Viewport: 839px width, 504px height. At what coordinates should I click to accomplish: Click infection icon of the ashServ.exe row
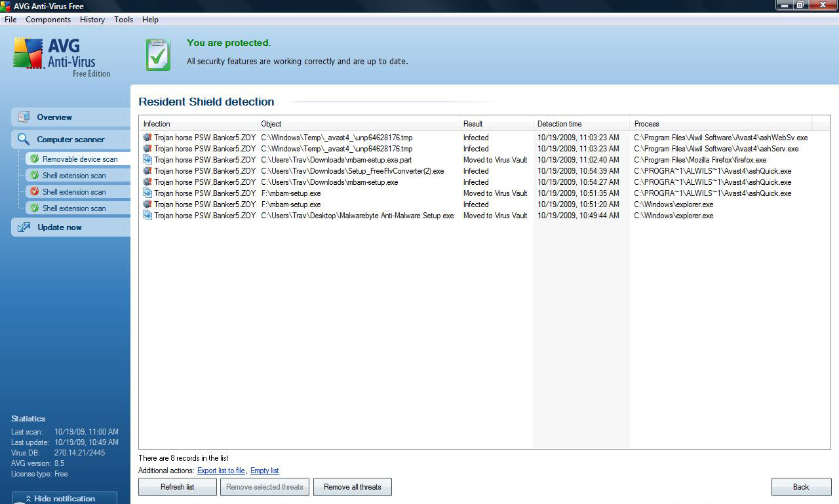tap(147, 149)
